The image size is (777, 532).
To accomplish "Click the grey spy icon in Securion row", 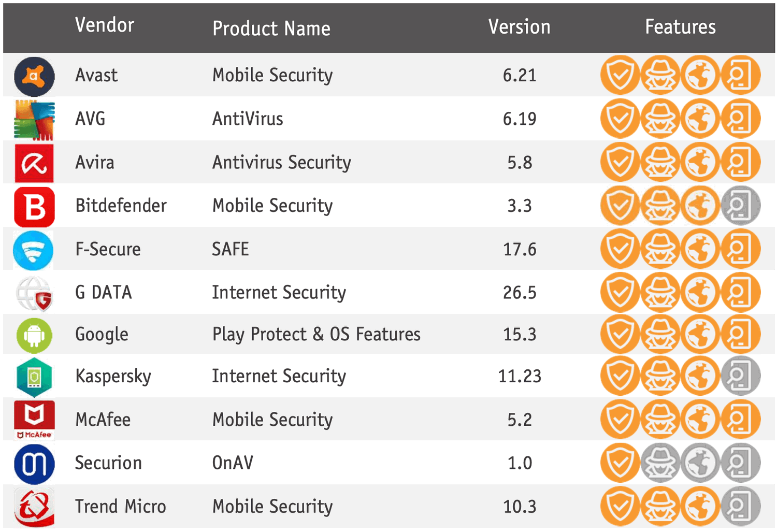I will pyautogui.click(x=660, y=463).
